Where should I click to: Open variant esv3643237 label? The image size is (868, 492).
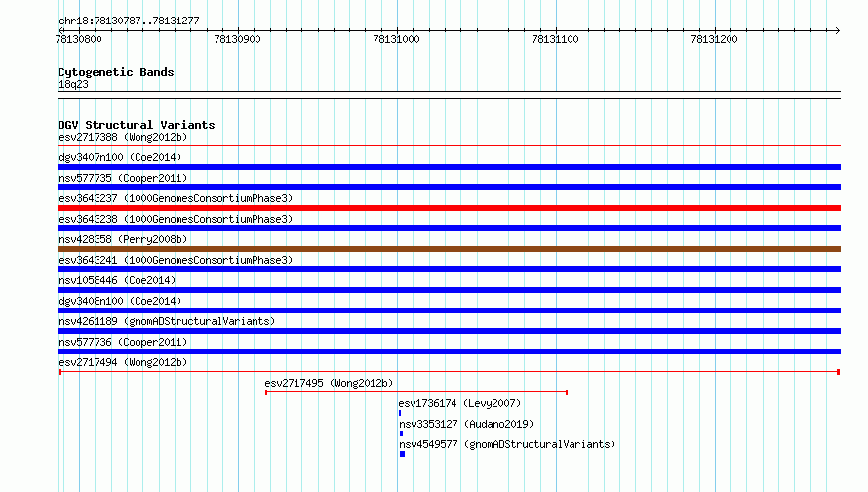click(x=176, y=198)
